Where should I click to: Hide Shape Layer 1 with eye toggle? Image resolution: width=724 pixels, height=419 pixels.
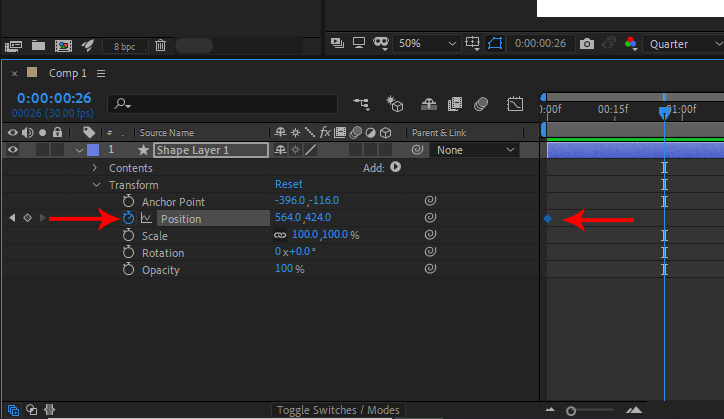[12, 150]
